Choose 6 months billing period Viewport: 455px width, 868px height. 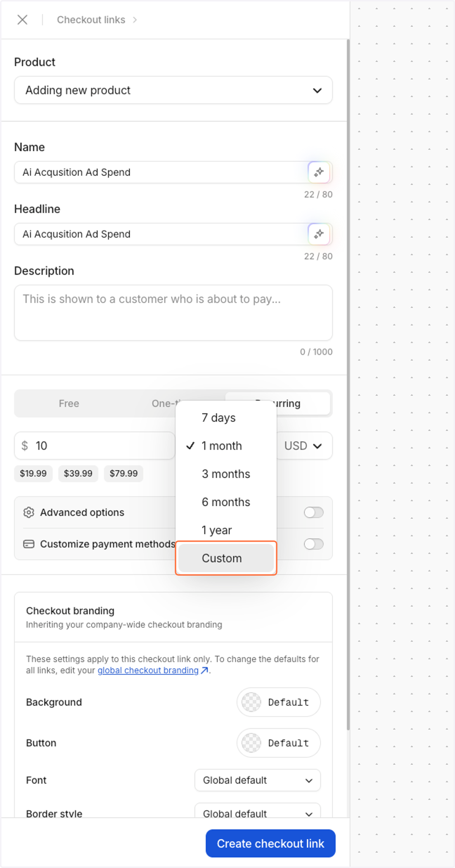pyautogui.click(x=226, y=502)
